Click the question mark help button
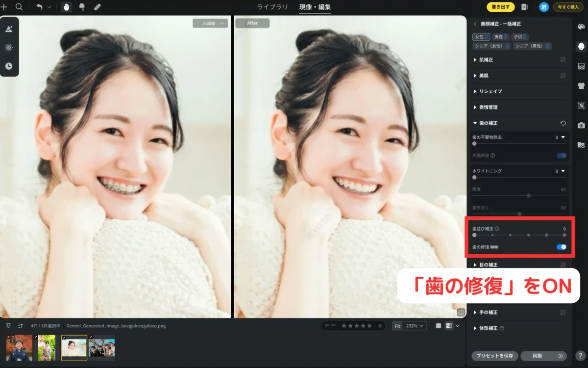 pos(580,356)
